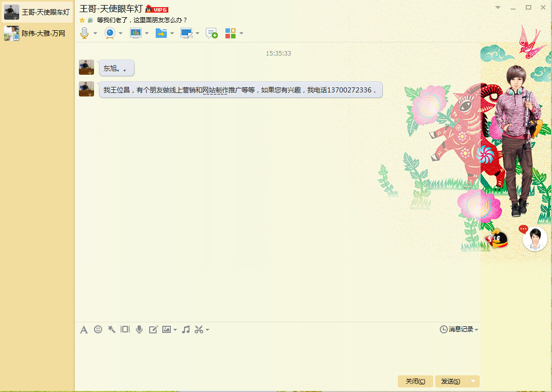The width and height of the screenshot is (552, 392).
Task: Click the timestamp 15:35:33
Action: click(278, 54)
